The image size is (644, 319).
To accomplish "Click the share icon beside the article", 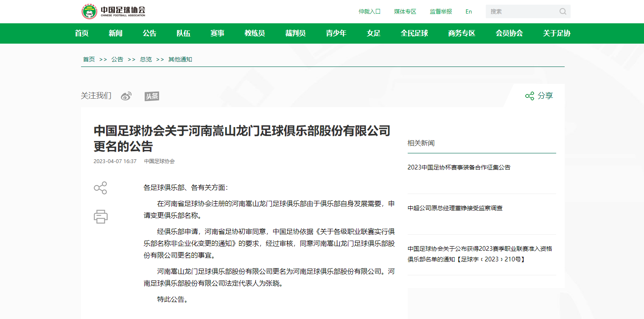I will point(100,188).
